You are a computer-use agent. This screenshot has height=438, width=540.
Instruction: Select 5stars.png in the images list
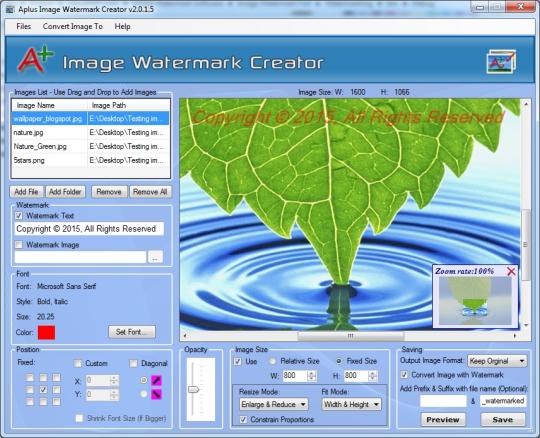[91, 160]
